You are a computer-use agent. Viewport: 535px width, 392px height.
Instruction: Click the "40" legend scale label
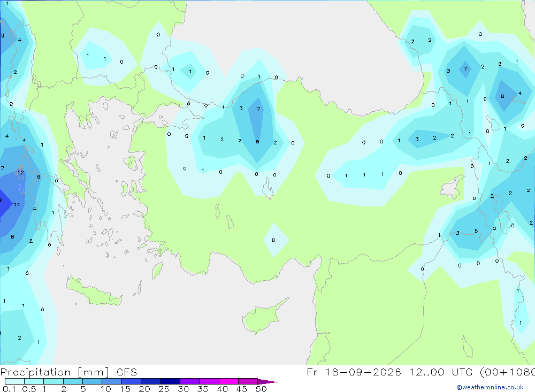[x=223, y=389]
